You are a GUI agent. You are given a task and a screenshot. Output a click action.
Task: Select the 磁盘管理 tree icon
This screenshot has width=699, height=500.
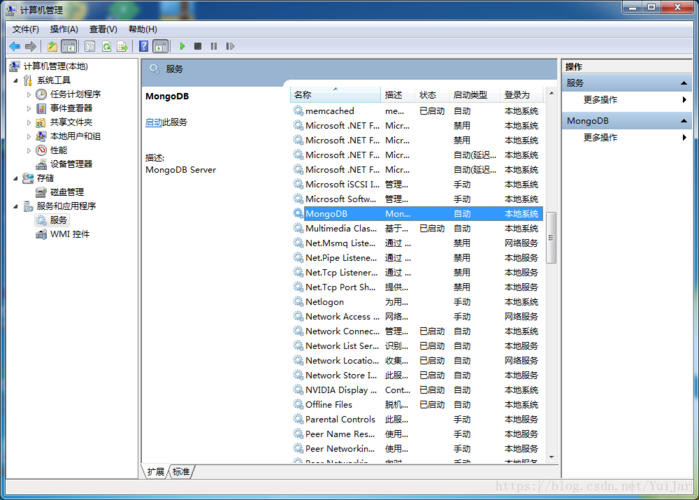pyautogui.click(x=41, y=192)
